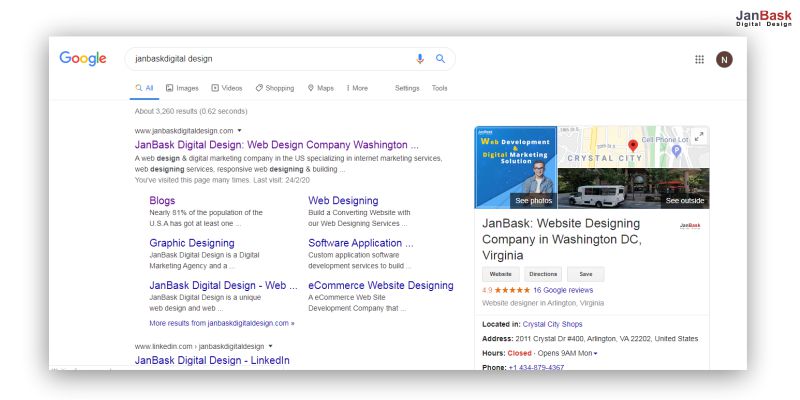
Task: Click the www.janbaskdigitaldesign.com URL text
Action: pyautogui.click(x=184, y=131)
